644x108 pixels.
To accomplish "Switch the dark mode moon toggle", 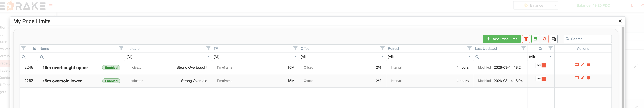I will tap(632, 5).
